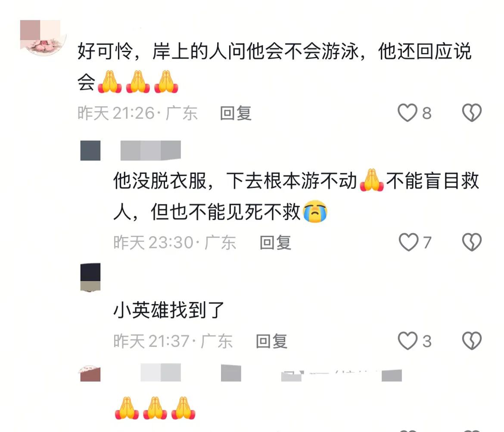Image resolution: width=504 pixels, height=432 pixels.
Task: Tap the three praying hands emoji comment
Action: click(x=155, y=408)
